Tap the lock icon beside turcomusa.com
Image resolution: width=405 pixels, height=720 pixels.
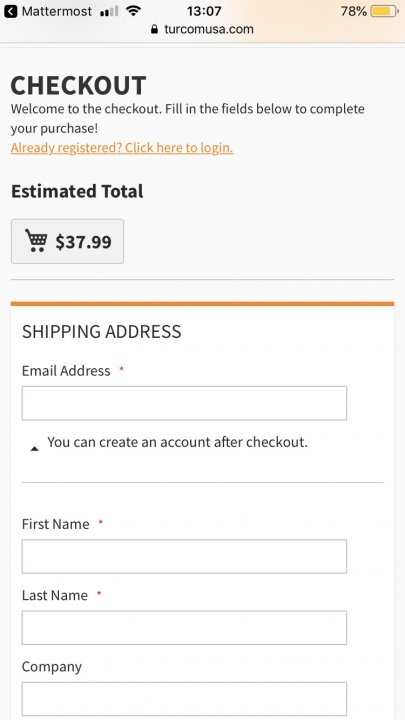[154, 29]
